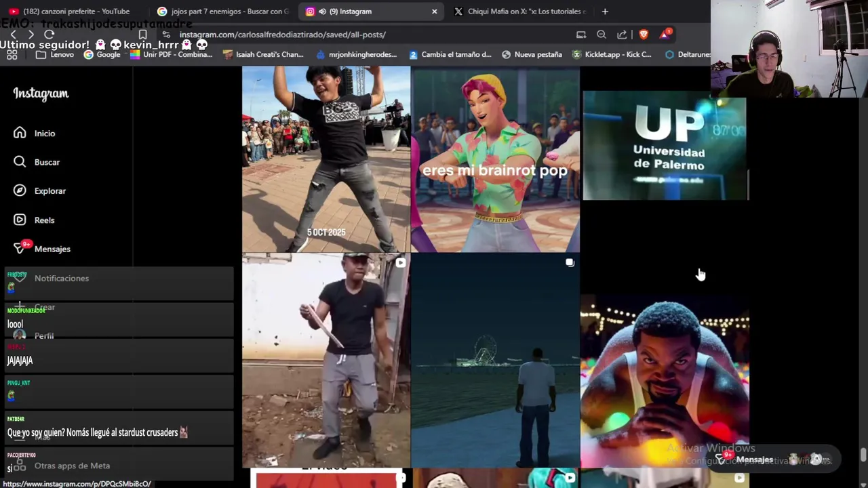The image size is (868, 488).
Task: Open Cambia el tamaño d... bookmark
Action: 450,54
